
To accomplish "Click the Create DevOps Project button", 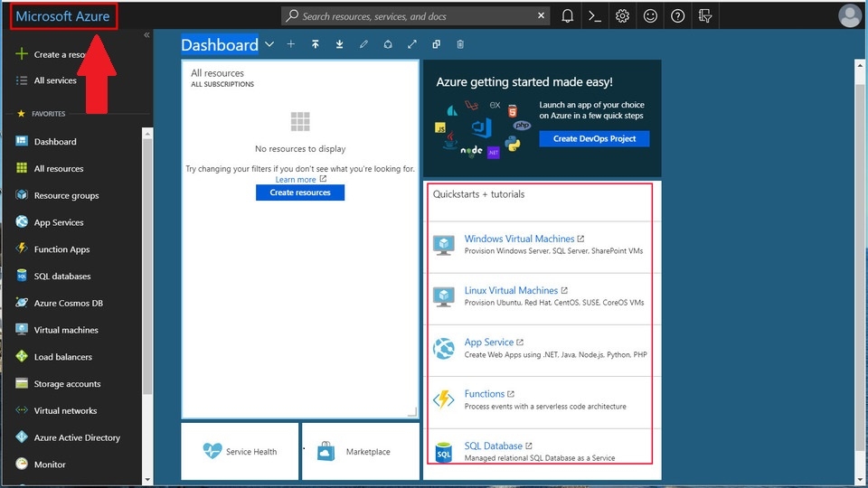I will click(594, 139).
